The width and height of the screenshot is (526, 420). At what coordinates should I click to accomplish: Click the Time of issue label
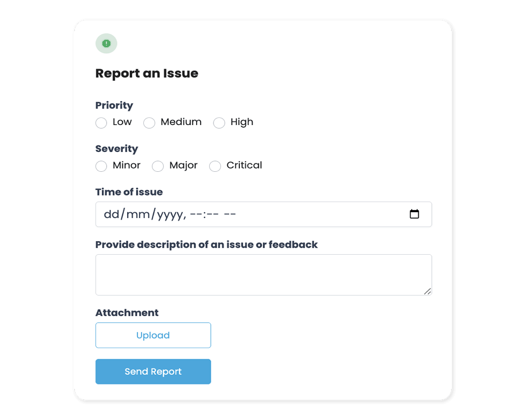(129, 192)
